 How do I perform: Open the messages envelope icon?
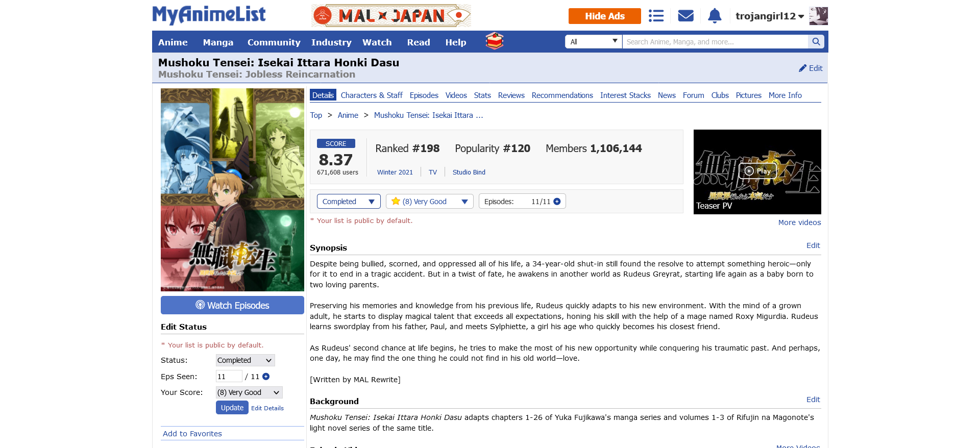pyautogui.click(x=685, y=16)
